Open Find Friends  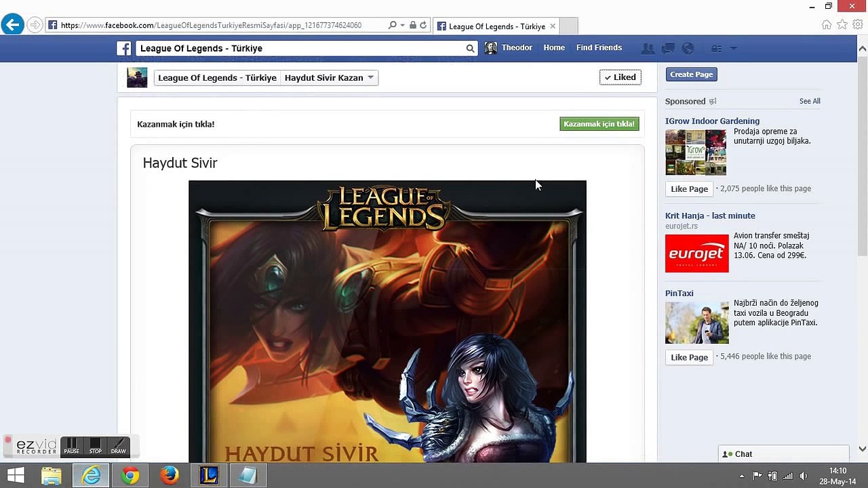click(599, 47)
